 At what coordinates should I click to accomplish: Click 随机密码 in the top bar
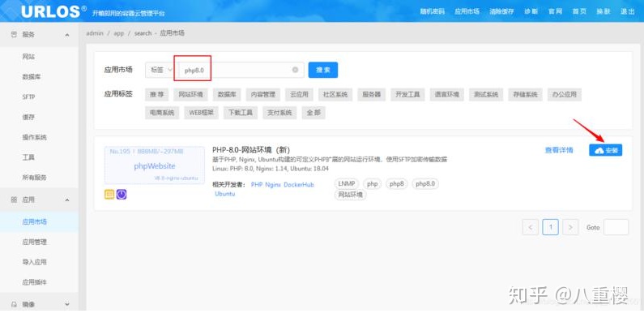(x=432, y=11)
